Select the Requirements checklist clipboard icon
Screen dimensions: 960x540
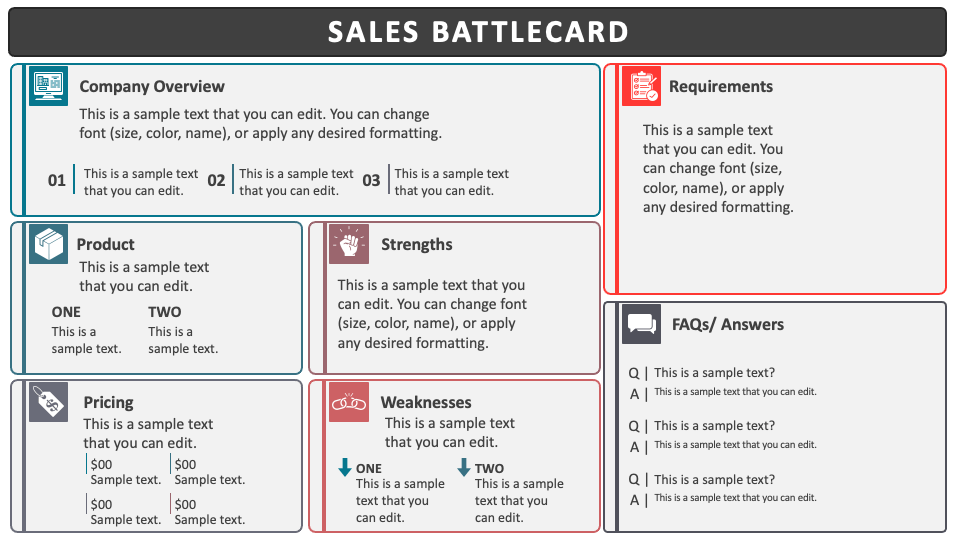(642, 86)
